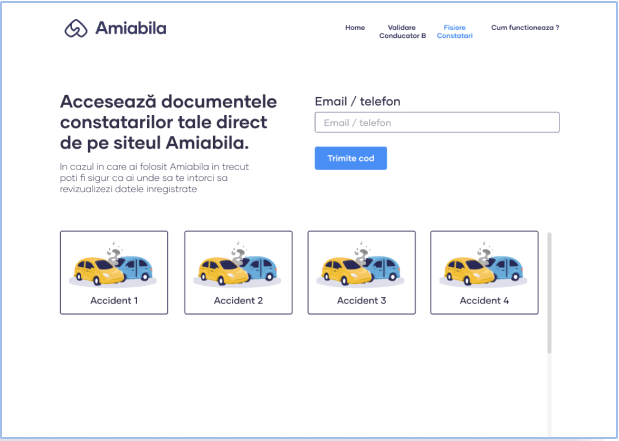Open Cum functioneaza ? page
Viewport: 619px width, 441px height.
click(x=525, y=28)
